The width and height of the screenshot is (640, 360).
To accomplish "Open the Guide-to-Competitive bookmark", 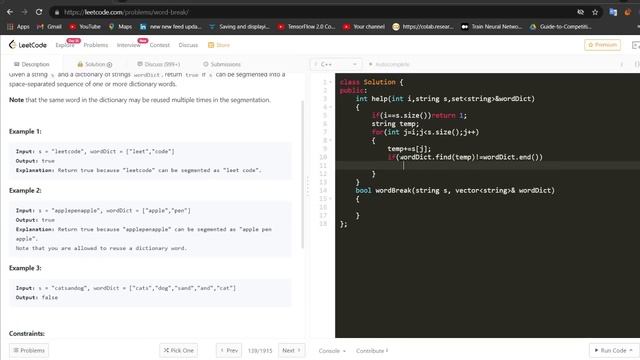I will click(x=560, y=27).
